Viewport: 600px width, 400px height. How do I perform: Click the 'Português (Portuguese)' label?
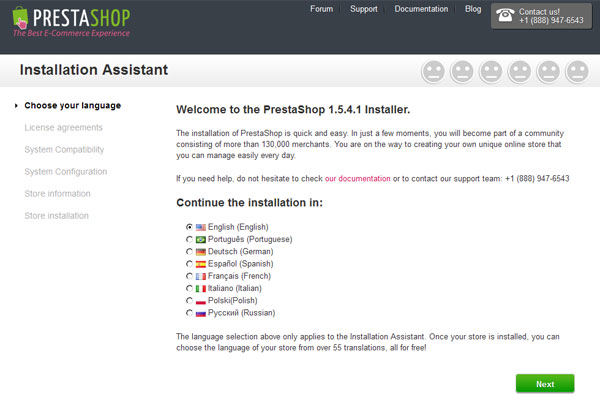[250, 239]
